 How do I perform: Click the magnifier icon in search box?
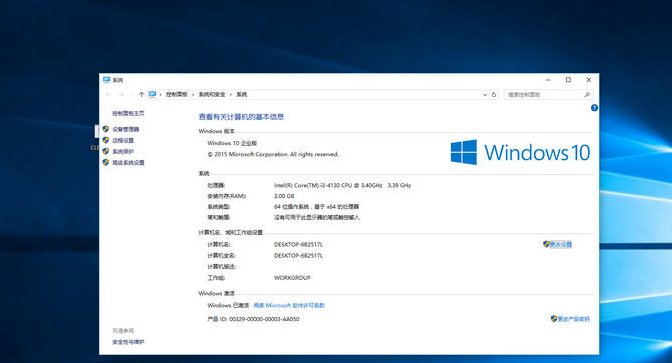(587, 95)
